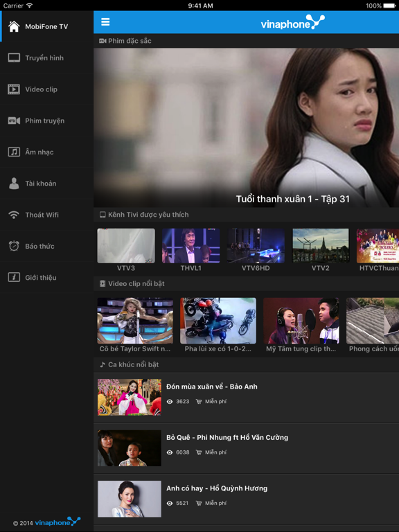Click the eye icon beside 3623 views

[x=170, y=402]
